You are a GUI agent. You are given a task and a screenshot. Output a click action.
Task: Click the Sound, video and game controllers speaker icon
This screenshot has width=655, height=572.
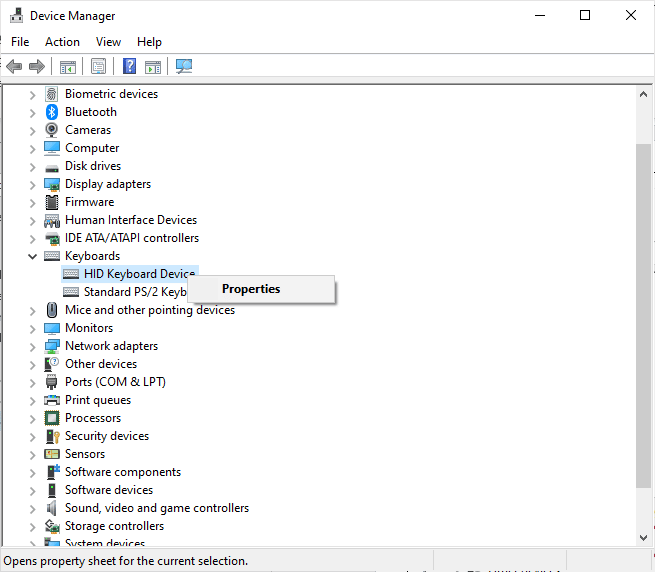pyautogui.click(x=51, y=508)
